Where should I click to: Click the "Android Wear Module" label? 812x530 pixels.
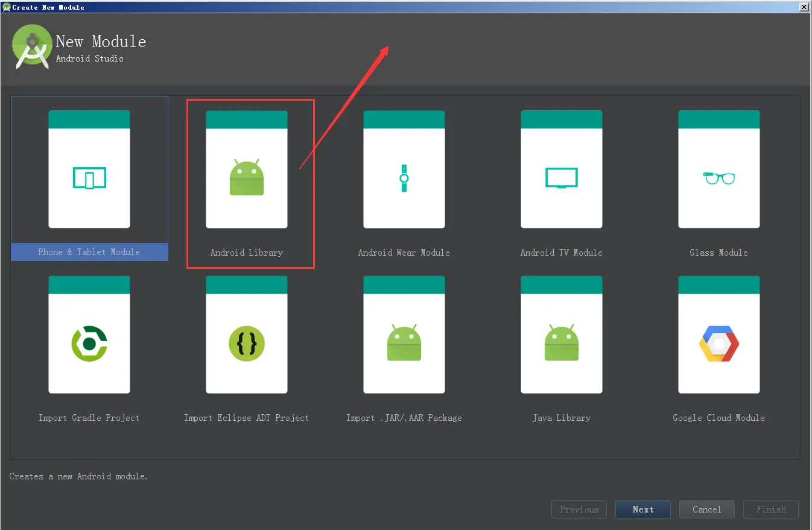point(404,253)
